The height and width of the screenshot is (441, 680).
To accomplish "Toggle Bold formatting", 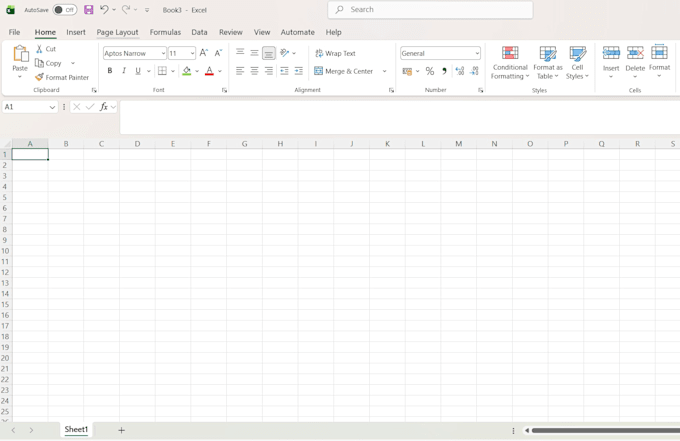I will (110, 71).
